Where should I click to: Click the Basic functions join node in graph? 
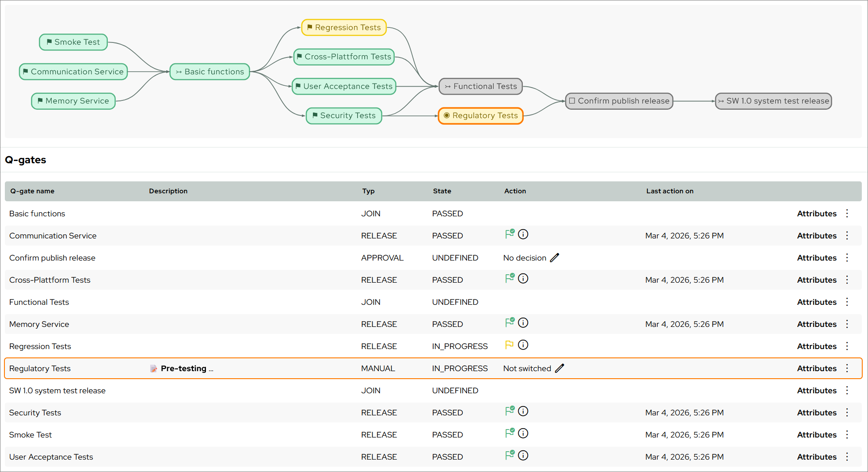[210, 72]
